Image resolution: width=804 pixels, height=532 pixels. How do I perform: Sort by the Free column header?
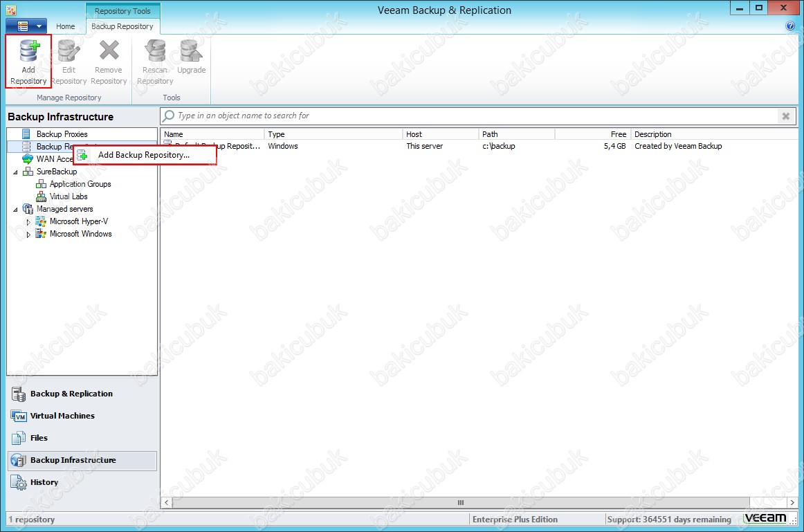click(x=593, y=134)
